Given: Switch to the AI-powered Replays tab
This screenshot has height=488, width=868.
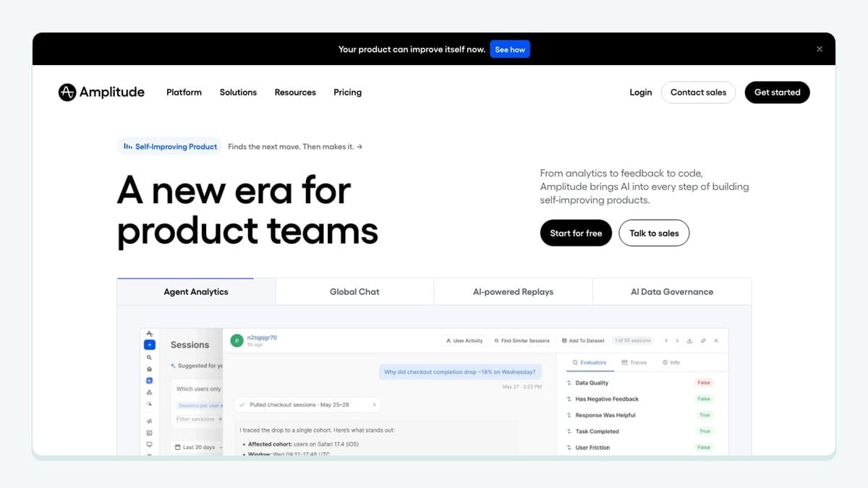Looking at the screenshot, I should [x=513, y=291].
